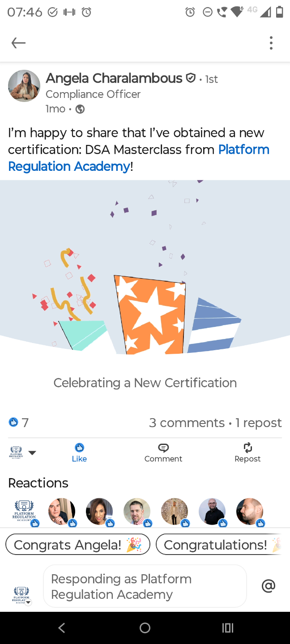Tap the back arrow icon

18,43
